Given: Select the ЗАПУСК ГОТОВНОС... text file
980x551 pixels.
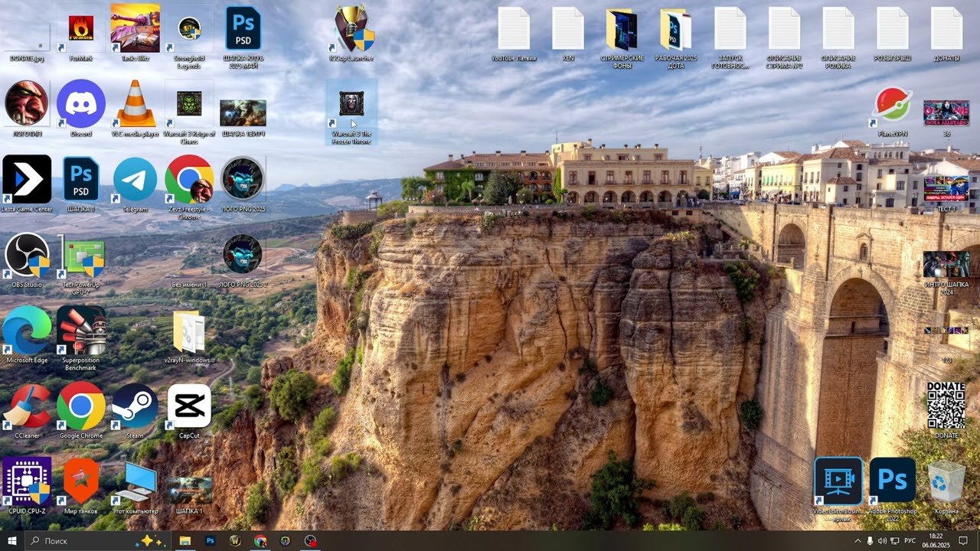Looking at the screenshot, I should coord(730,38).
